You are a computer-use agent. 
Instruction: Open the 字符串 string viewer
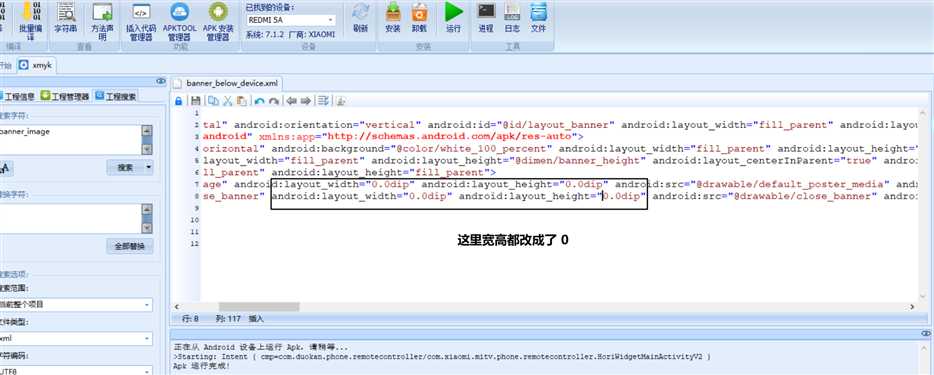(x=66, y=18)
